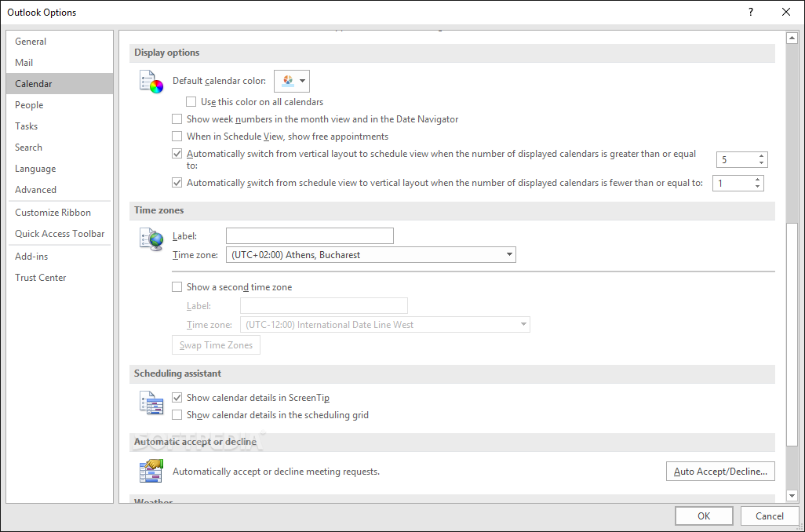Open the primary Time zone Athens, Bucharest dropdown

tap(370, 255)
